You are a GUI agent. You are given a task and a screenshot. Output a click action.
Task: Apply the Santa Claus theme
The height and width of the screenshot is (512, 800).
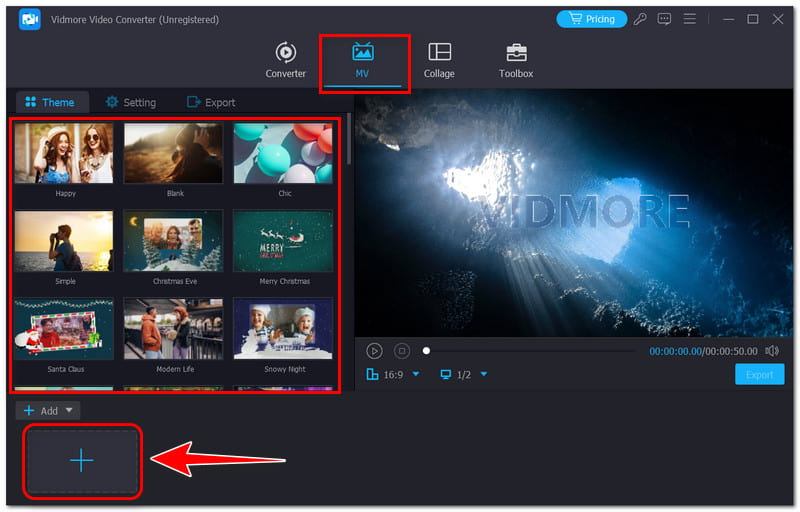point(64,329)
